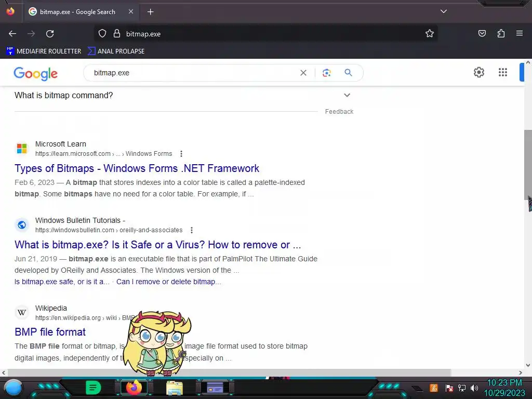This screenshot has height=399, width=532.
Task: Click the Microsoft Learn favicon
Action: click(22, 148)
